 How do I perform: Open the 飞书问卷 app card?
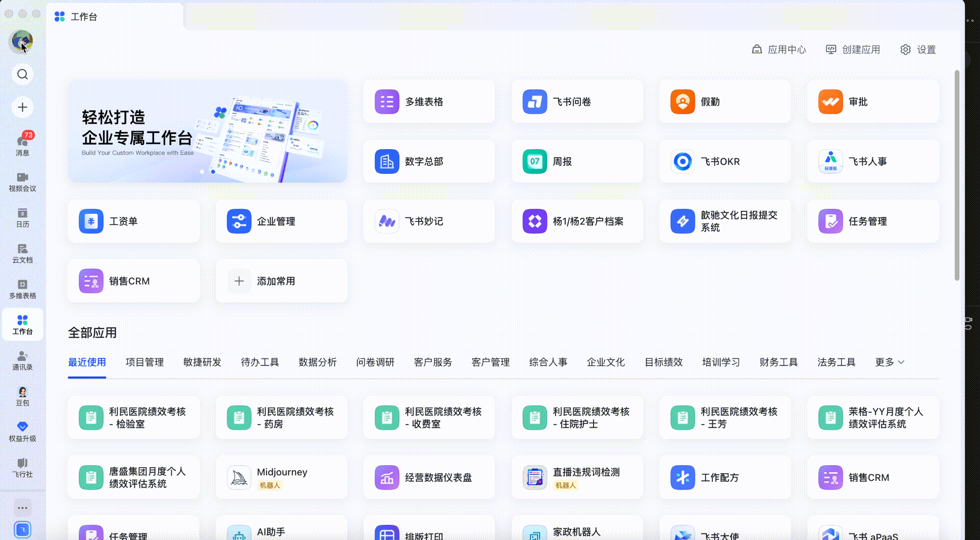coord(577,102)
